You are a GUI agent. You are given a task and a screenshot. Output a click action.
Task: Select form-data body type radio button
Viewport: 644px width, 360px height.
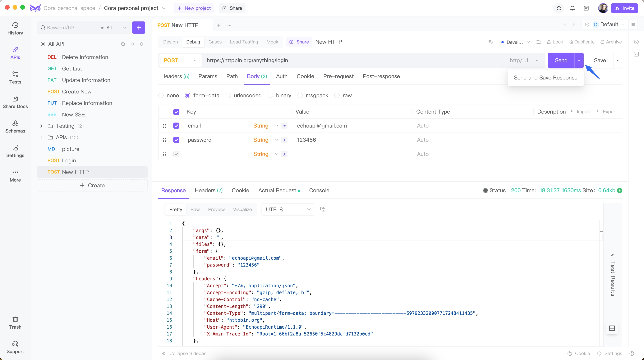point(187,95)
